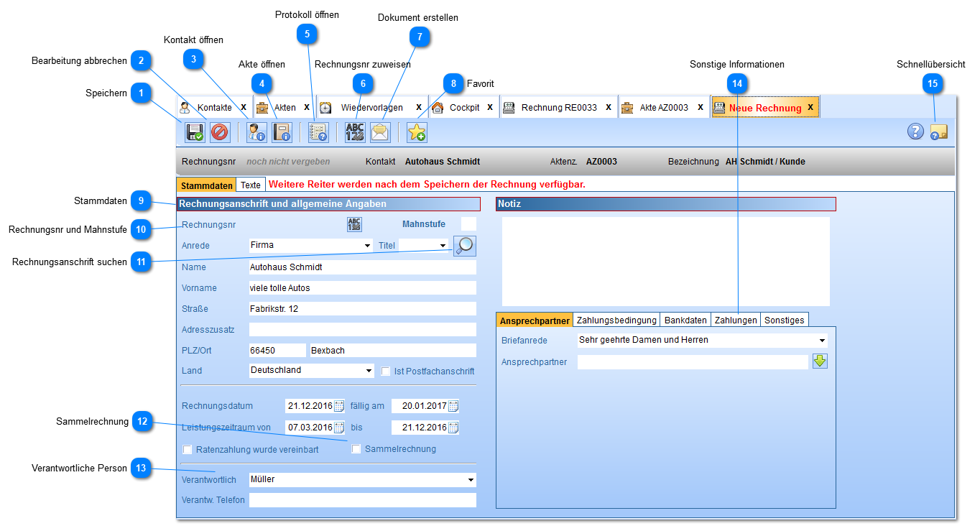Screen dimensions: 980x526
Task: Click header text 'Autohaus Schmidt' beside Kontakt
Action: point(443,162)
